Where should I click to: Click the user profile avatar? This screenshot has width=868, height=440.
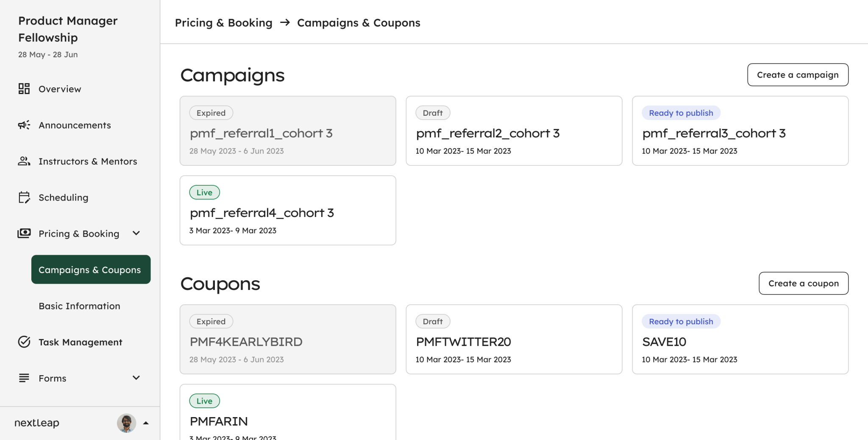(126, 423)
